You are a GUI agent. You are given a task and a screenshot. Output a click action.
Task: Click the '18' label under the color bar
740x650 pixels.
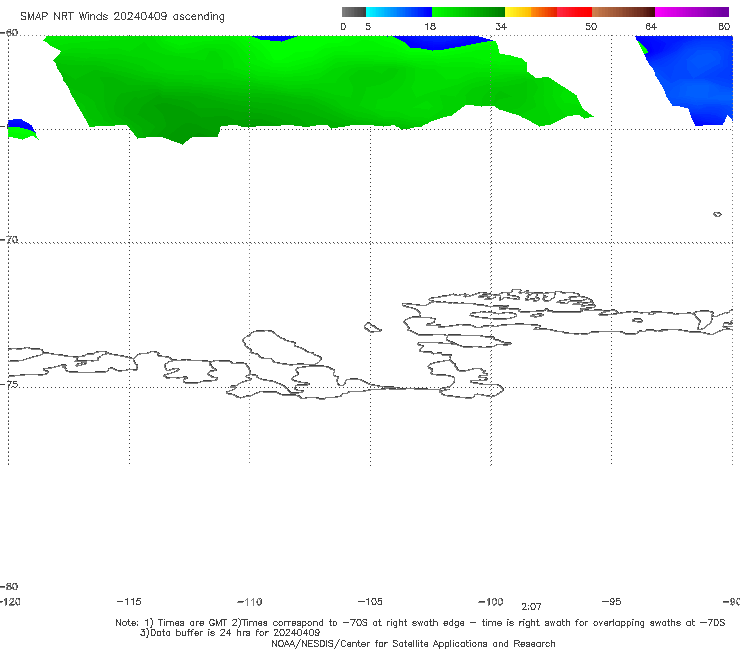(x=430, y=26)
